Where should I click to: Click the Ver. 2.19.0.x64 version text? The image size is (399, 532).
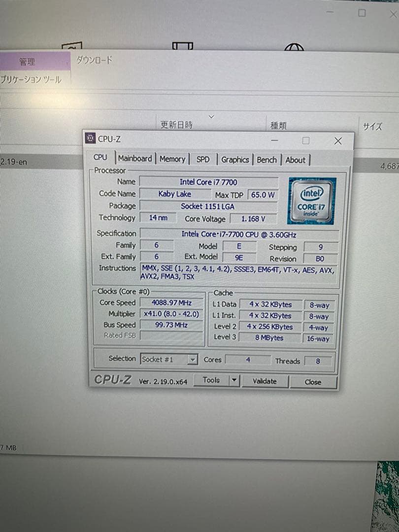[x=163, y=381]
